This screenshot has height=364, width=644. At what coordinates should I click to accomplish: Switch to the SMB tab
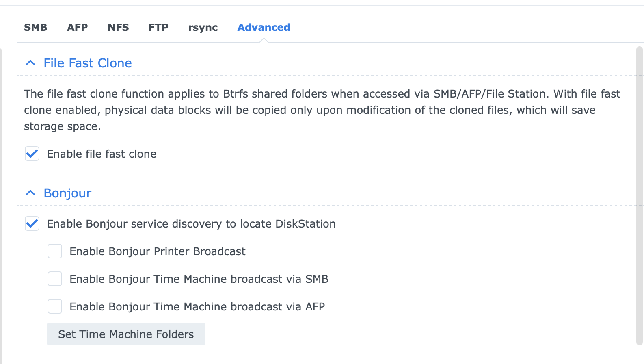[35, 28]
